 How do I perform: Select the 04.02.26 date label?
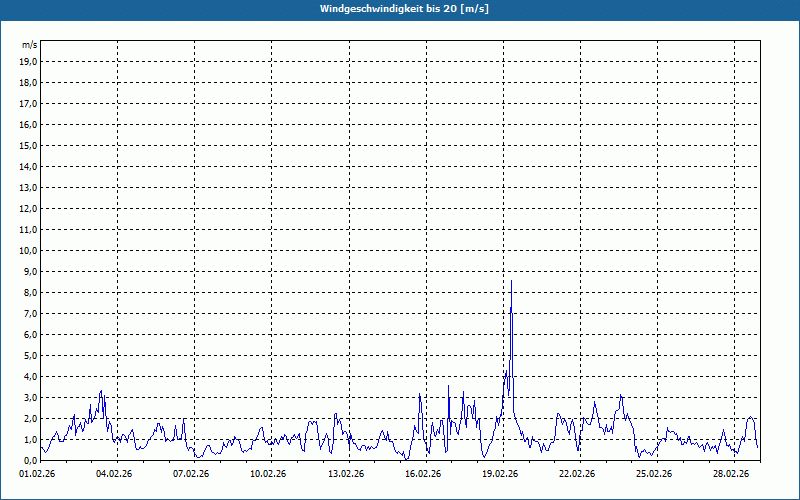115,475
